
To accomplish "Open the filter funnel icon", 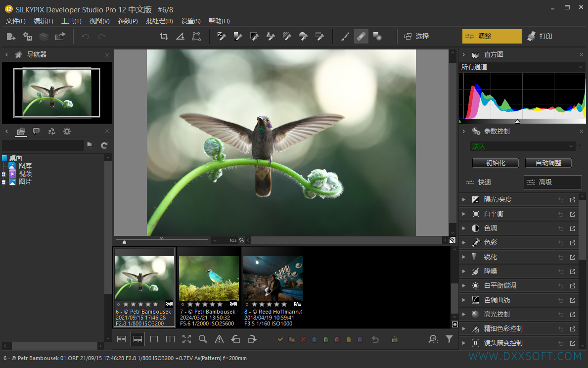I will [449, 339].
